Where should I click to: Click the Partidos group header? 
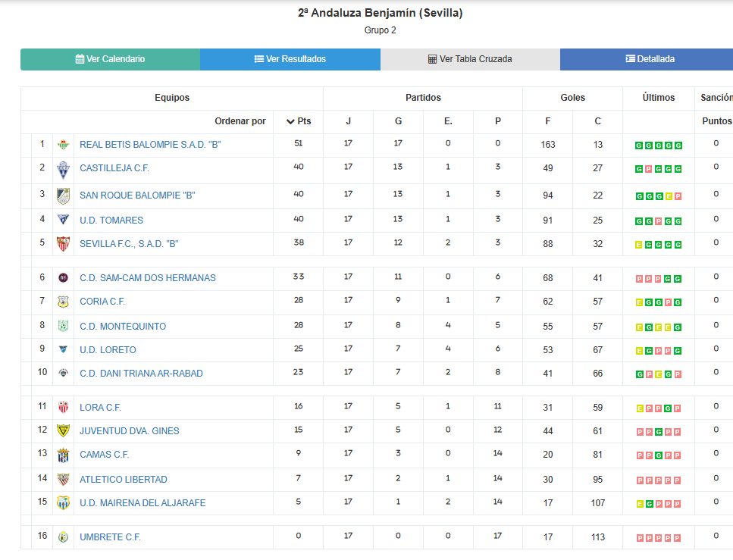[x=423, y=98]
